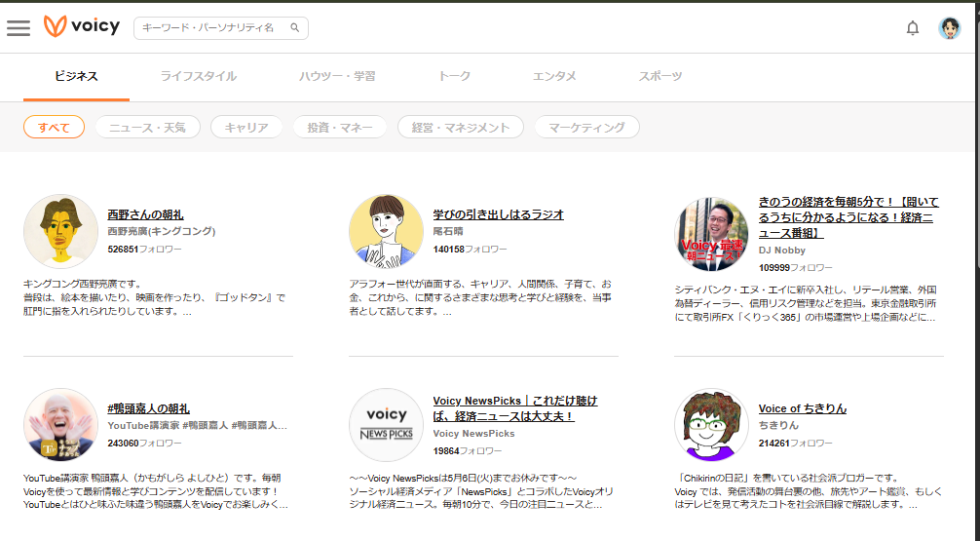980x541 pixels.
Task: Switch to the ライフスタイル tab
Action: [198, 76]
